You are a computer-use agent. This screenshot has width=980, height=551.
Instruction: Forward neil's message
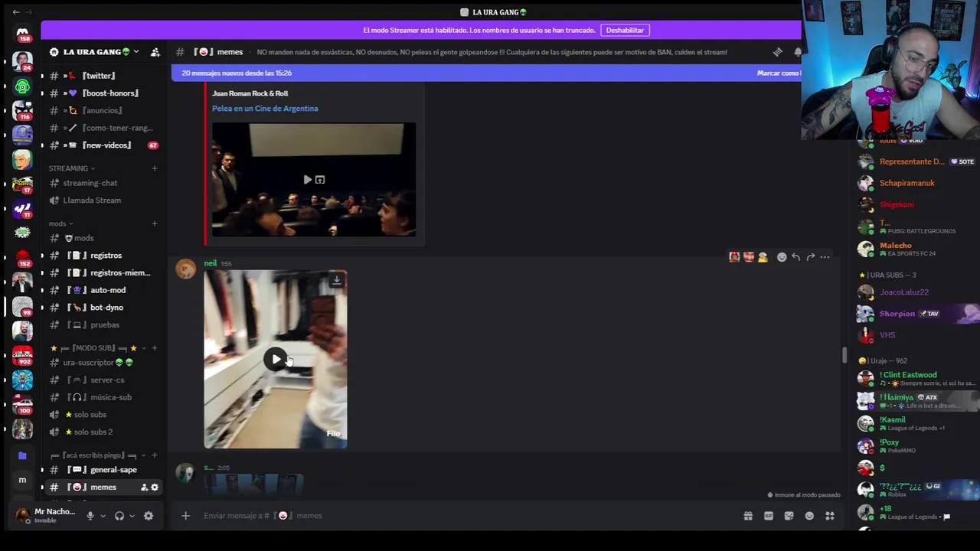tap(811, 257)
